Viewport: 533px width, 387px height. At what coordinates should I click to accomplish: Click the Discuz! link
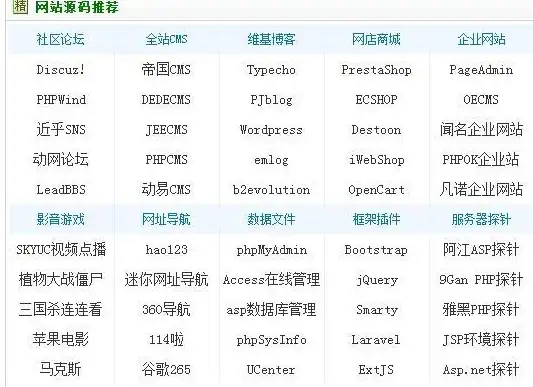pos(61,70)
